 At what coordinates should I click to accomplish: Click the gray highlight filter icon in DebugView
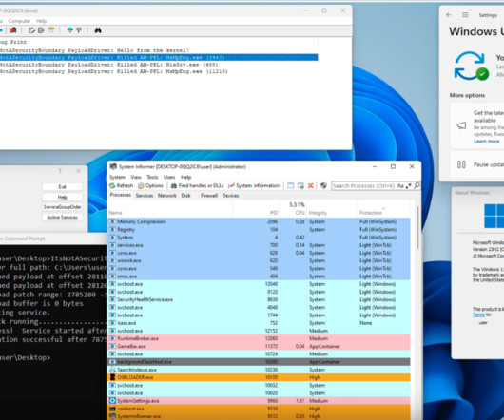coord(79,30)
